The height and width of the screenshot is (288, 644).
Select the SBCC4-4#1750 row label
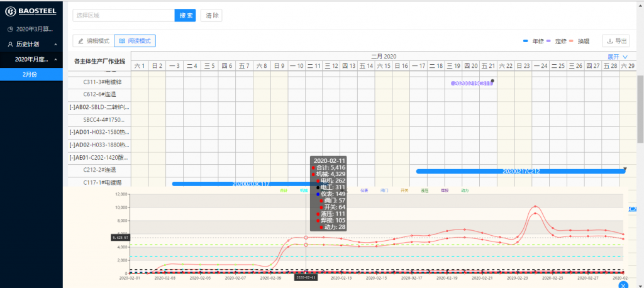104,120
